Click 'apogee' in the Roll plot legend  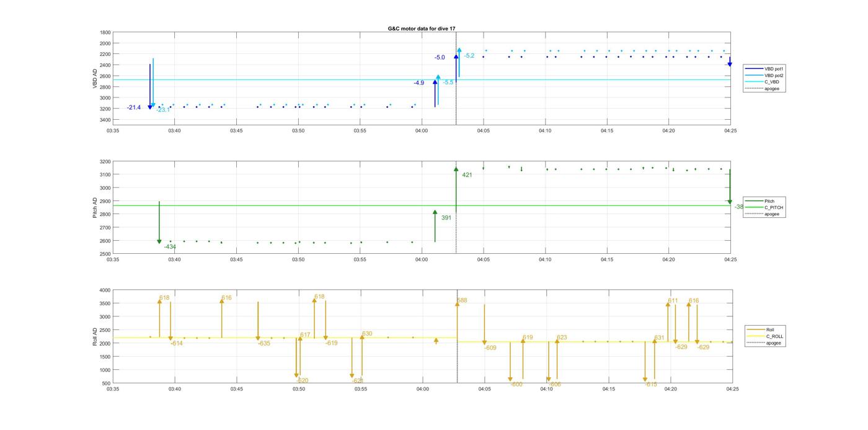pos(774,343)
